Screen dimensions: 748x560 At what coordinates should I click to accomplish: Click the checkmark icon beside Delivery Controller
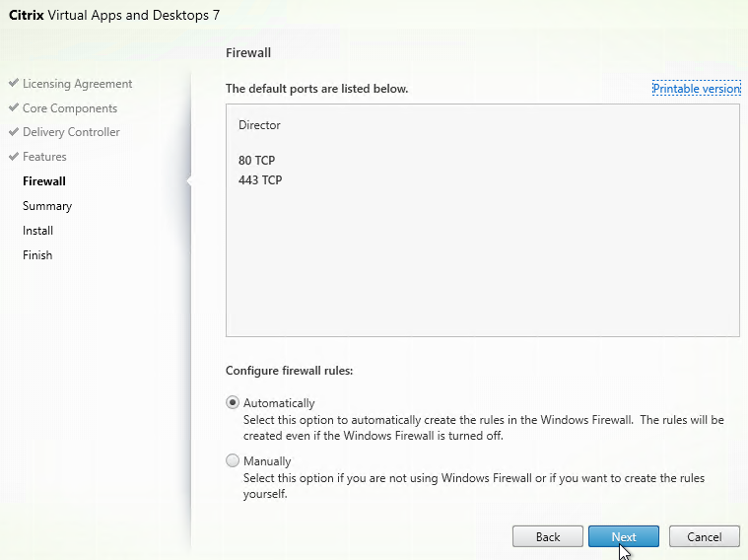(13, 132)
